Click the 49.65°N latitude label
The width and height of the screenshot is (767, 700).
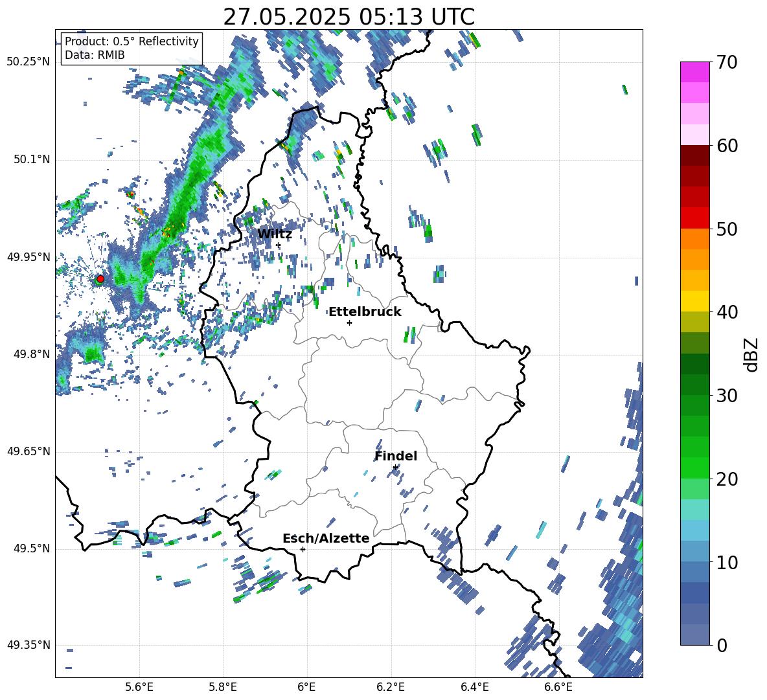[x=29, y=452]
